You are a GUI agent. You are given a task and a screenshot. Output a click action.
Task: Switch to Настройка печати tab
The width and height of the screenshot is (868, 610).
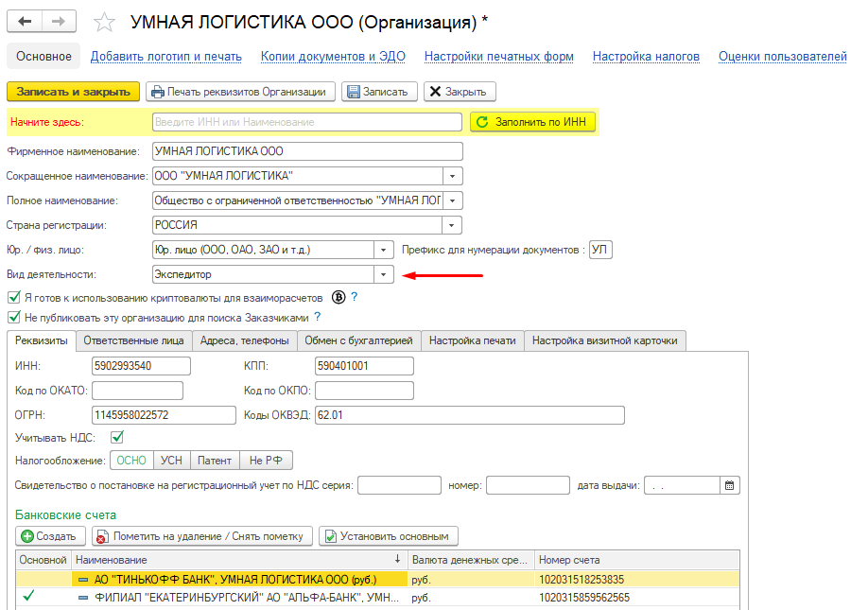point(473,340)
